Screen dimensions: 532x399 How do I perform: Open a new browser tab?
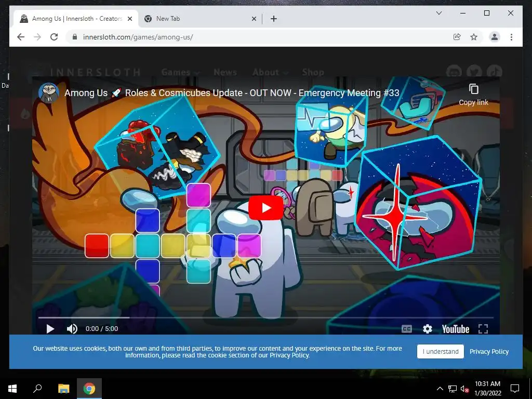click(273, 19)
